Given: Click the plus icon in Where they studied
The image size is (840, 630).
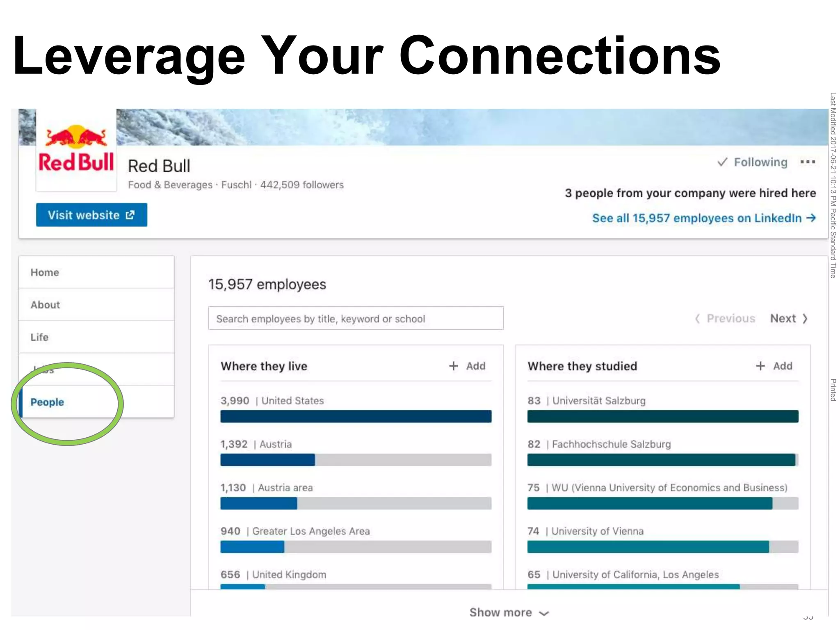Looking at the screenshot, I should [760, 366].
